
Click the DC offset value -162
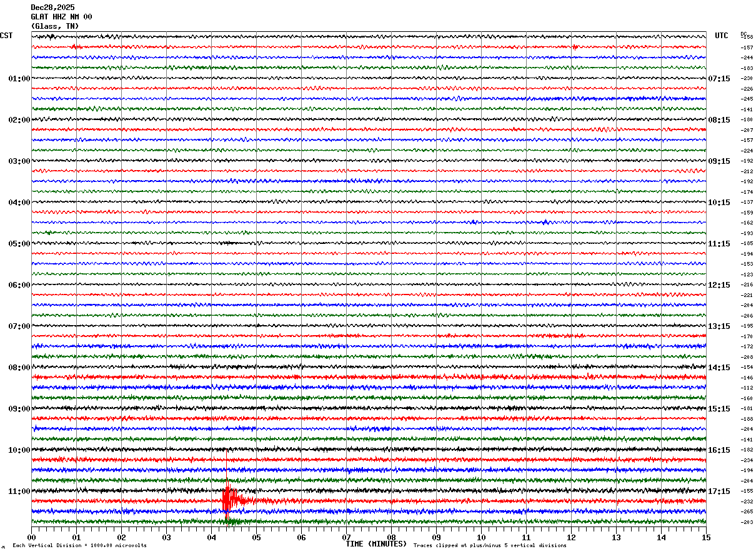pyautogui.click(x=747, y=223)
